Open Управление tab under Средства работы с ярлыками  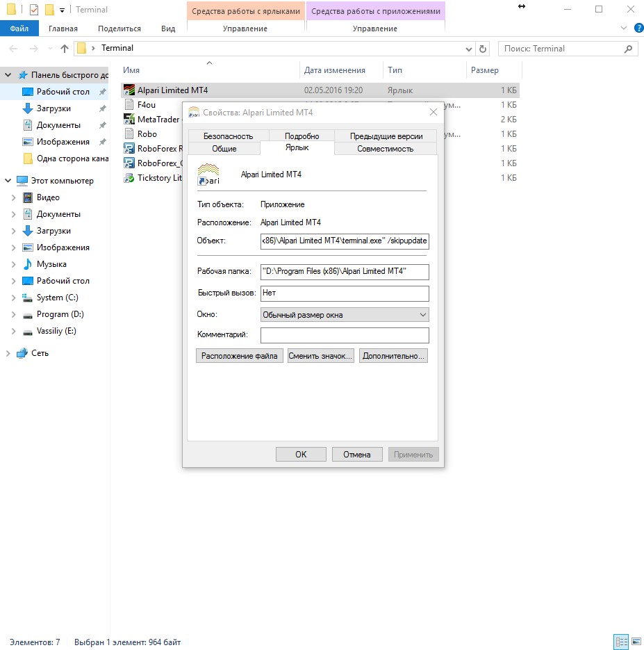point(245,29)
